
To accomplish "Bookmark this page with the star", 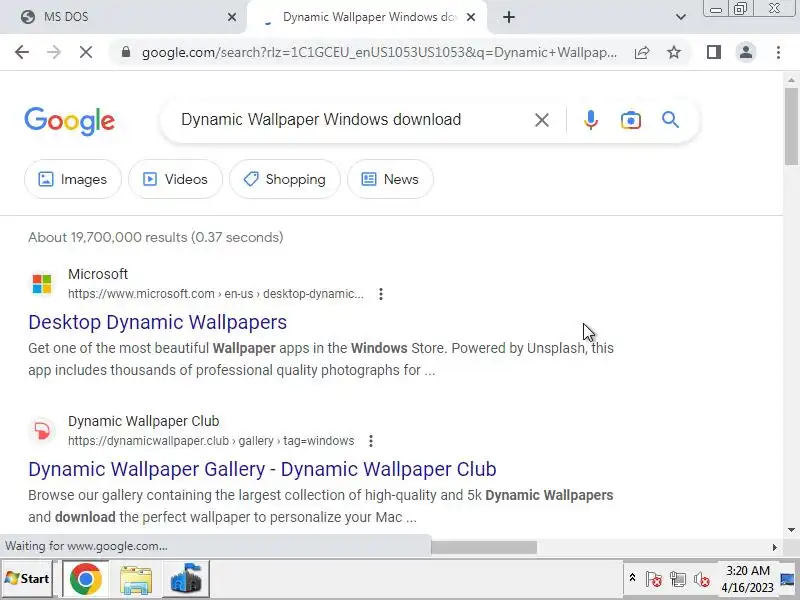I will (x=674, y=52).
